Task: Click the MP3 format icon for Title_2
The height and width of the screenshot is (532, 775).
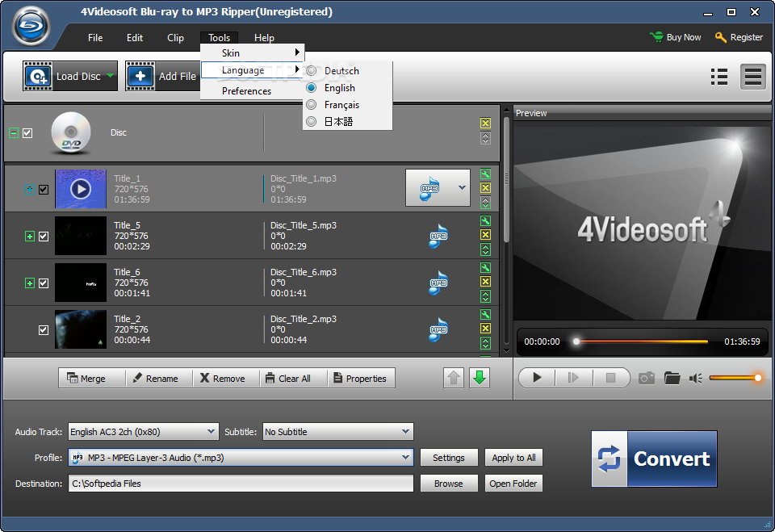Action: [438, 330]
